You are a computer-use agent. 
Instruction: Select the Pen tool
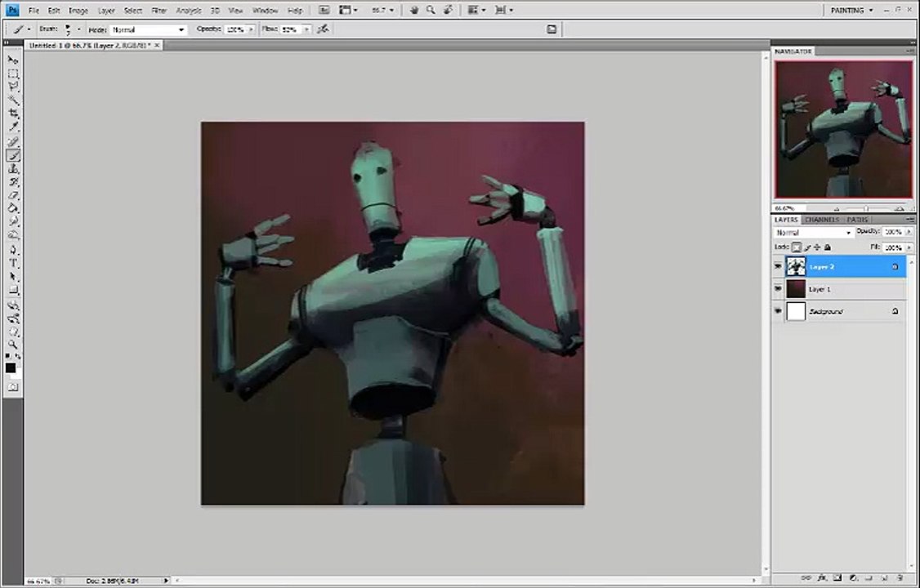click(13, 251)
